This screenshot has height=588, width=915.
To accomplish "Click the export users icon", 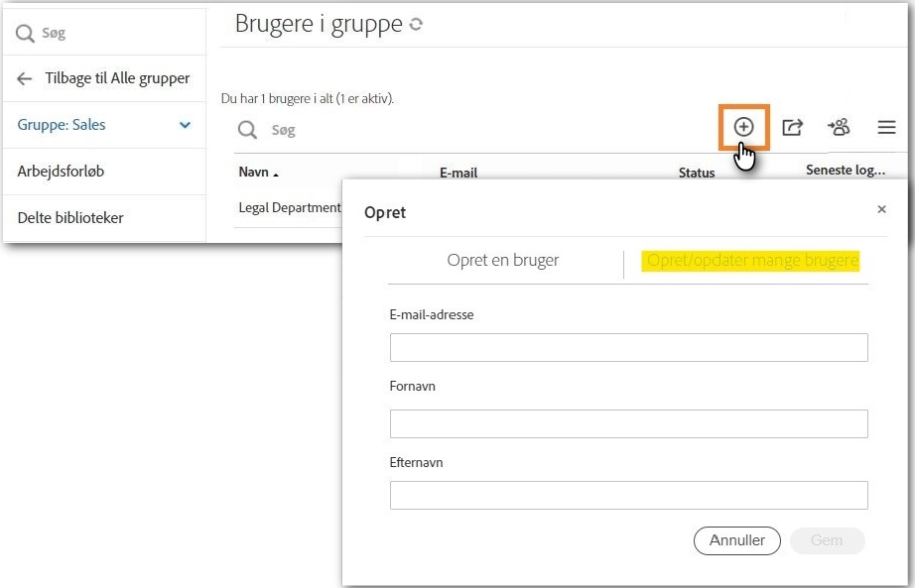I will click(792, 127).
